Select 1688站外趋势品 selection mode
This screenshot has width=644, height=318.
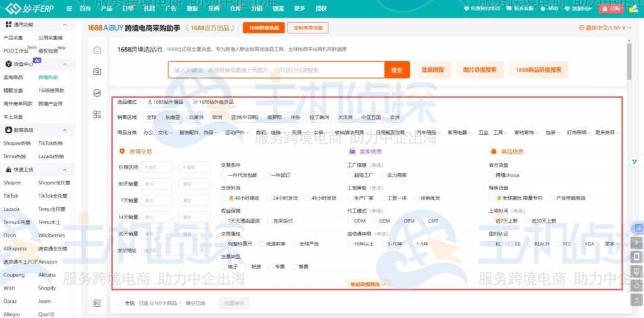[x=214, y=102]
